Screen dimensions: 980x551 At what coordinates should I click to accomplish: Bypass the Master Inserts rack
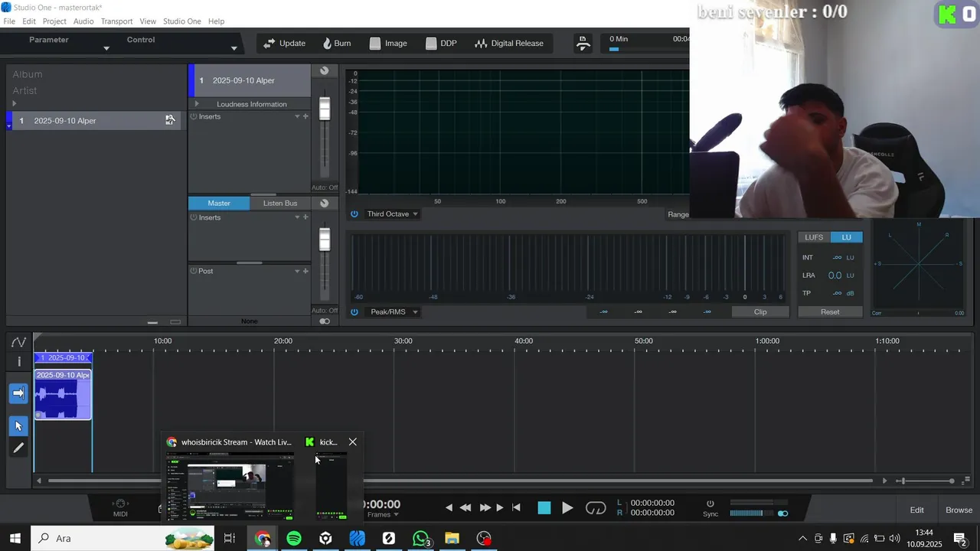coord(194,217)
